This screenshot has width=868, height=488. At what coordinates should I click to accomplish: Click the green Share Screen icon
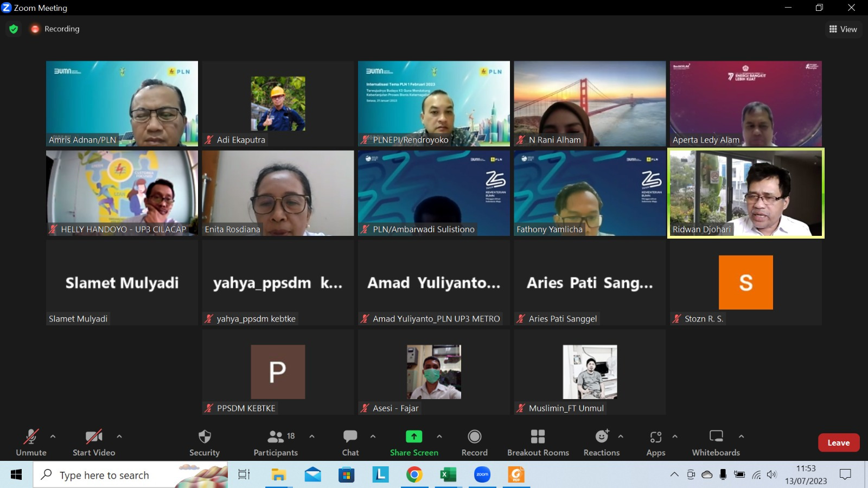[x=414, y=436]
